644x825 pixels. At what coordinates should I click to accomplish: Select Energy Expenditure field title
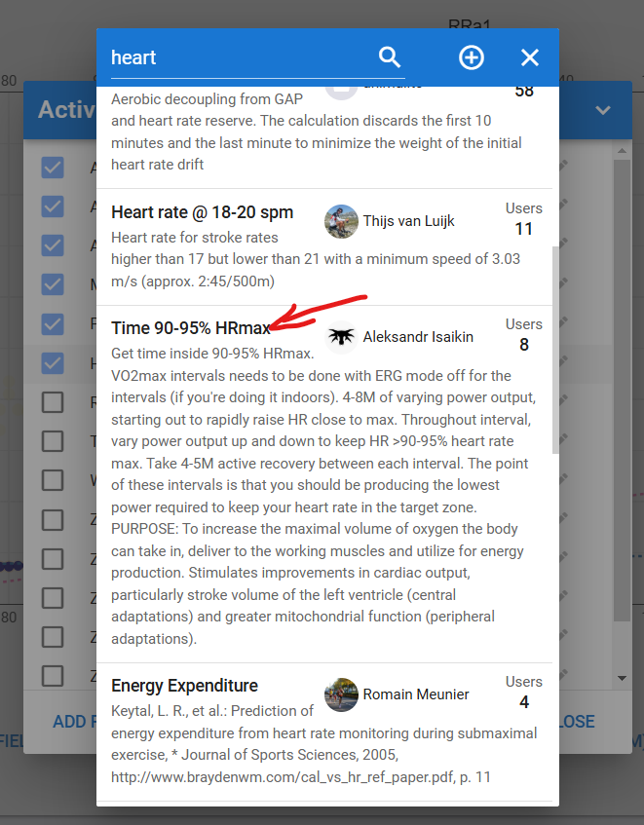(185, 686)
